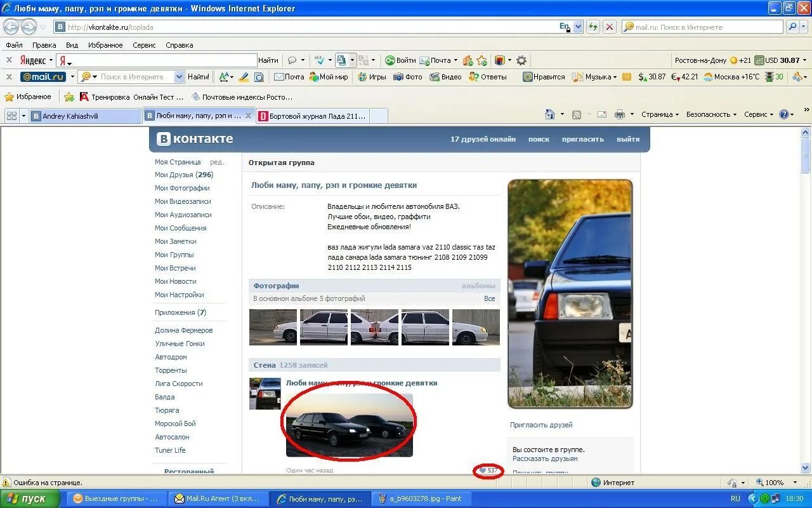Click the ВКонтакте logo
This screenshot has height=508, width=812.
click(195, 139)
